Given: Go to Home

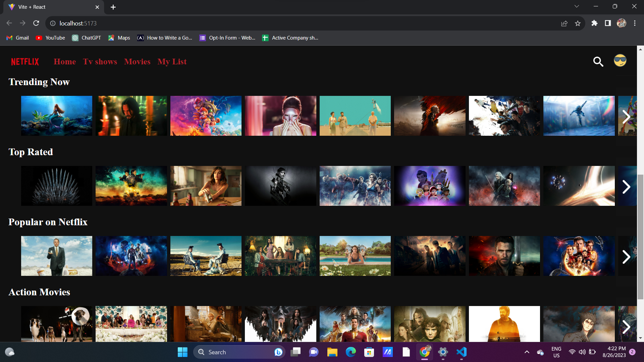Looking at the screenshot, I should (x=64, y=62).
